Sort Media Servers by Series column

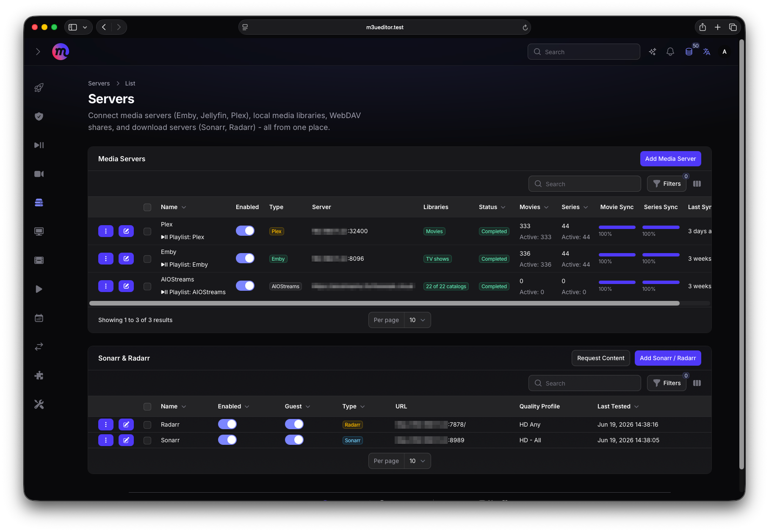click(575, 207)
